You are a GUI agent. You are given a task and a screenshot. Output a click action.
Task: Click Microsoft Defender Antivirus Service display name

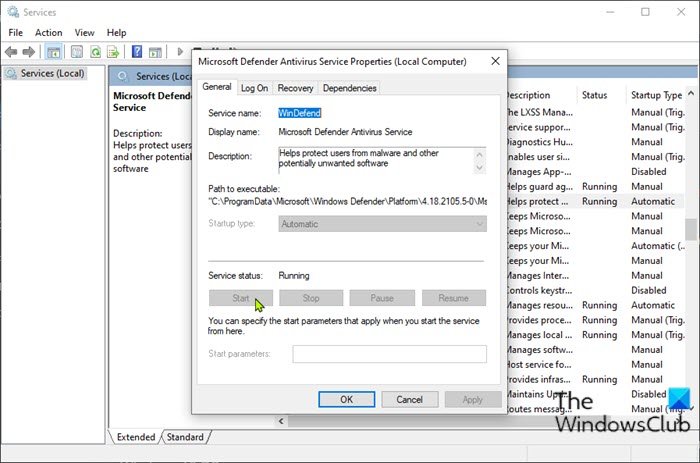coord(345,132)
